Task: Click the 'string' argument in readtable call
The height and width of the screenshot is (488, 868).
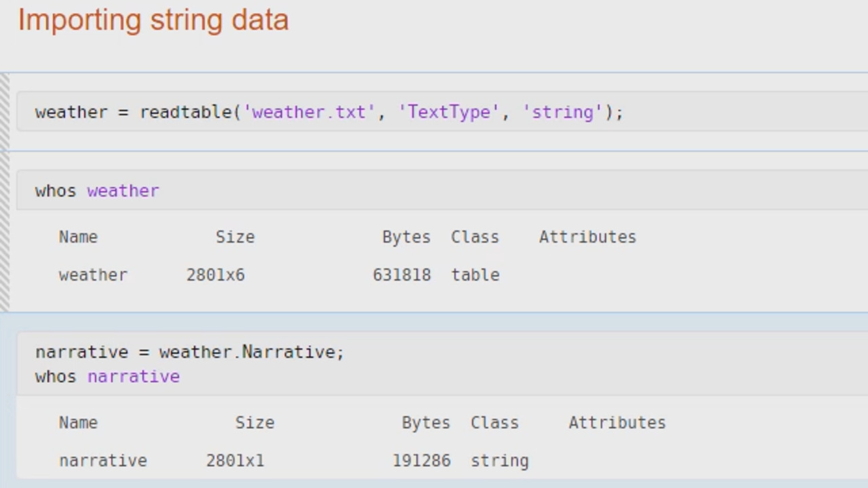Action: pos(563,113)
